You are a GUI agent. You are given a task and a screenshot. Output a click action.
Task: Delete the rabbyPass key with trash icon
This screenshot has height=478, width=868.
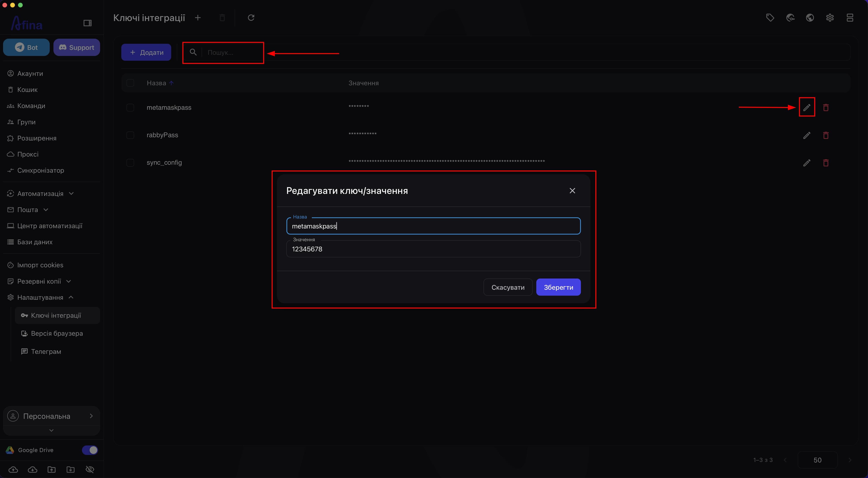826,135
